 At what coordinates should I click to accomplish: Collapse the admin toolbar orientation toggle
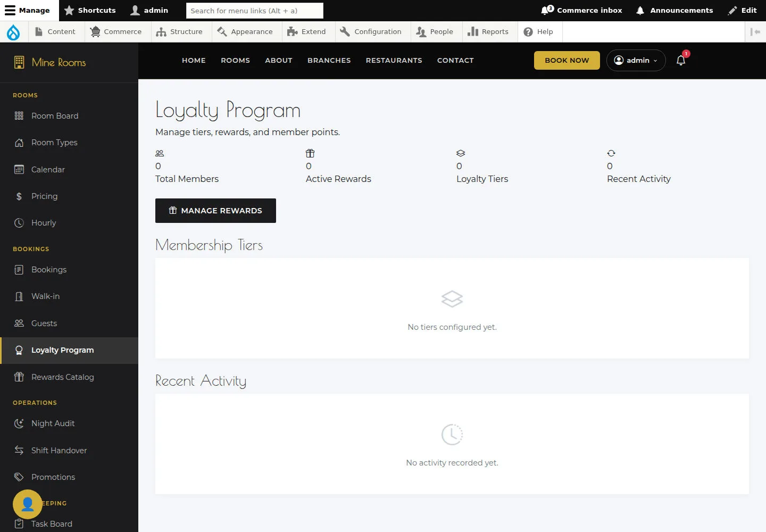(x=755, y=32)
